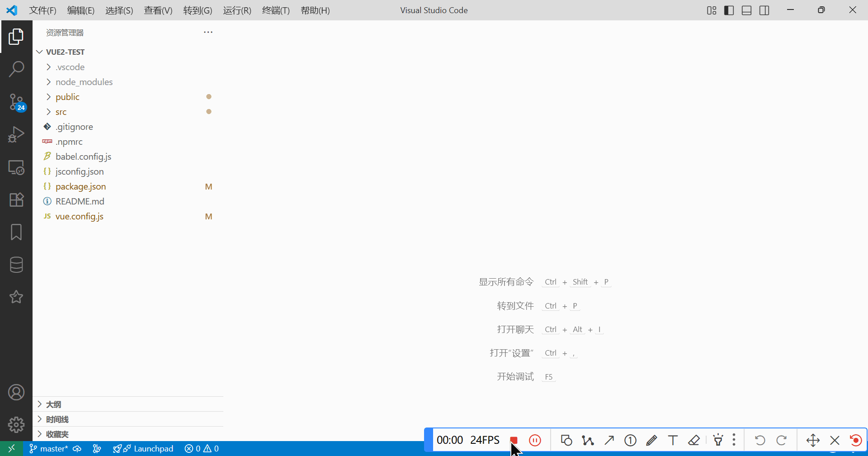Activate the spotlight flashlight tool
This screenshot has width=868, height=456.
718,440
